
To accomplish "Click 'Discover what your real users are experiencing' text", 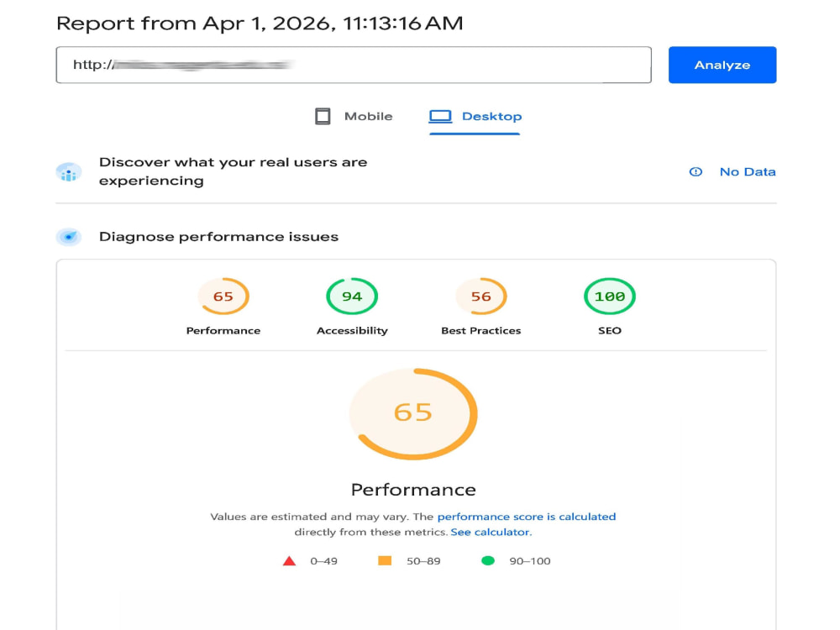I will [x=233, y=171].
